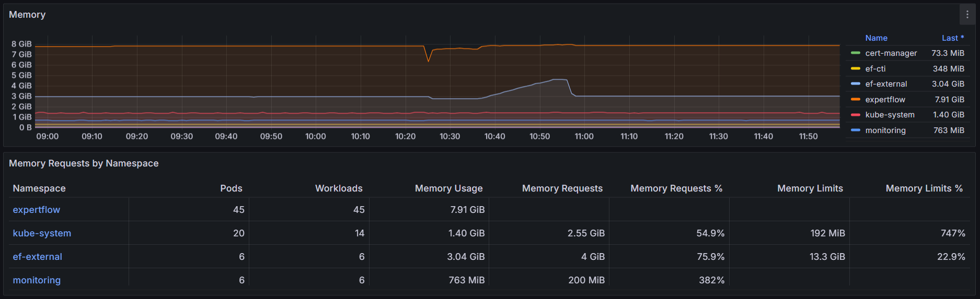Open the Memory panel kebab menu
Screen dimensions: 980x299
coord(967,15)
